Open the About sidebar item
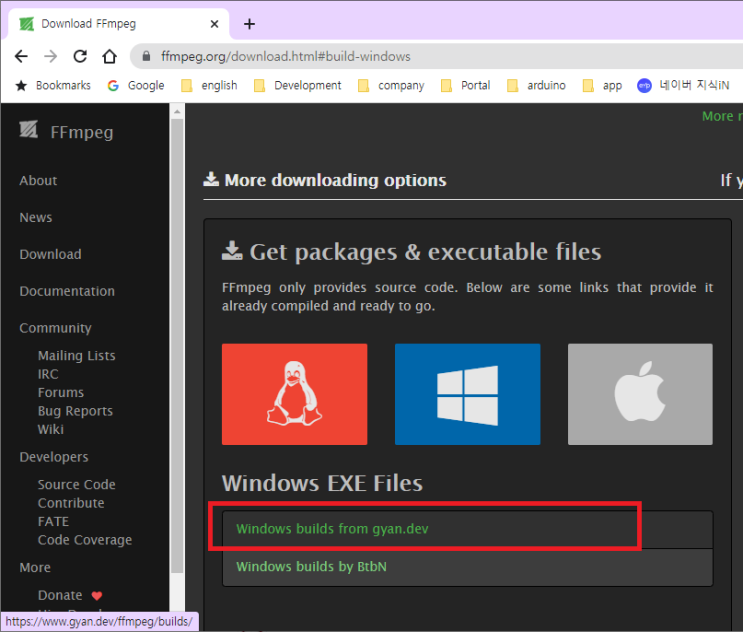Screen dimensions: 743x632 pos(38,181)
